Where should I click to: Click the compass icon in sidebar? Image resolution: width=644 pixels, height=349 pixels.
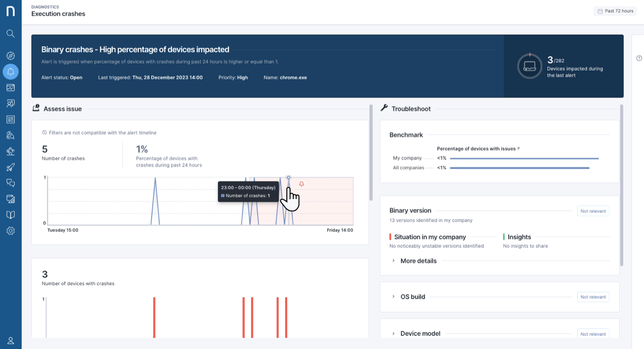coord(11,56)
